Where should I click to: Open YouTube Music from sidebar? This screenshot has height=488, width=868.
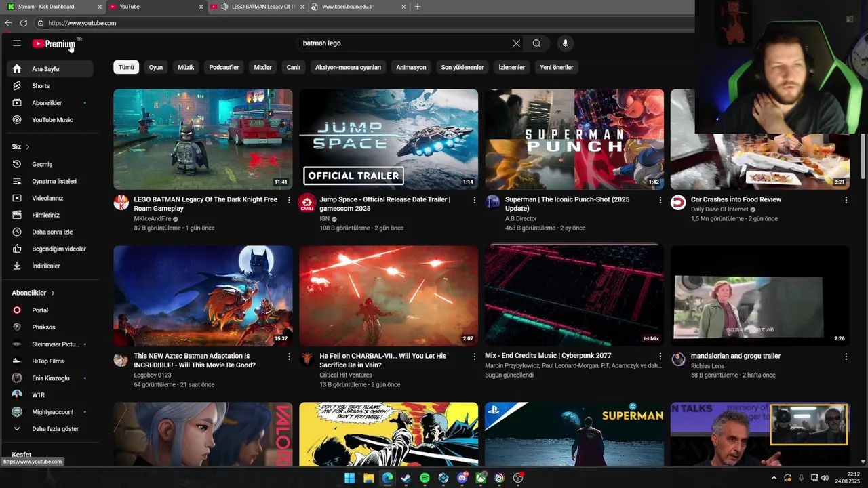coord(50,120)
